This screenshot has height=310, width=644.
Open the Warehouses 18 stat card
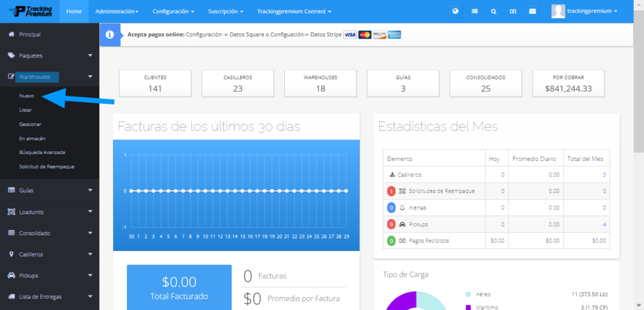320,84
